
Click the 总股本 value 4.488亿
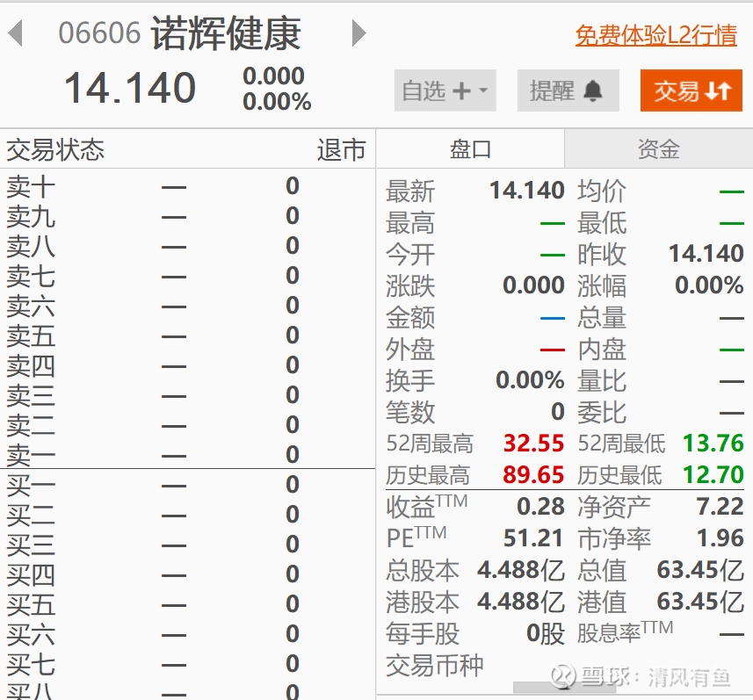tap(521, 570)
